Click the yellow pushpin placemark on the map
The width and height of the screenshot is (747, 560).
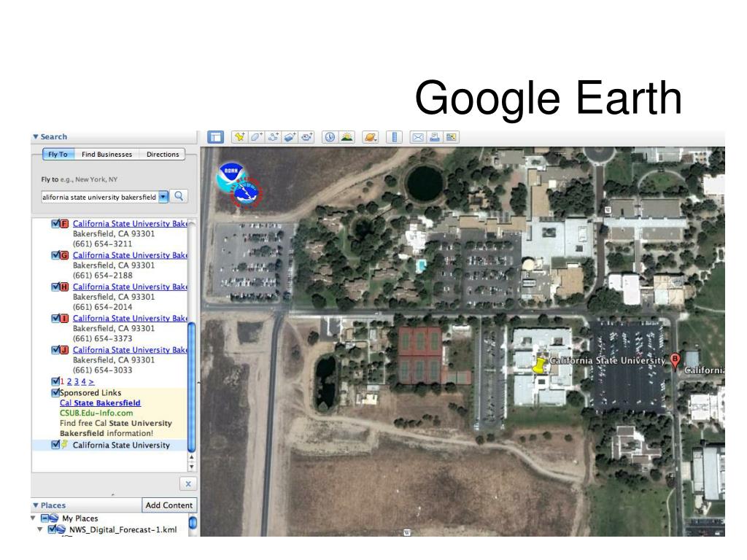[x=539, y=366]
